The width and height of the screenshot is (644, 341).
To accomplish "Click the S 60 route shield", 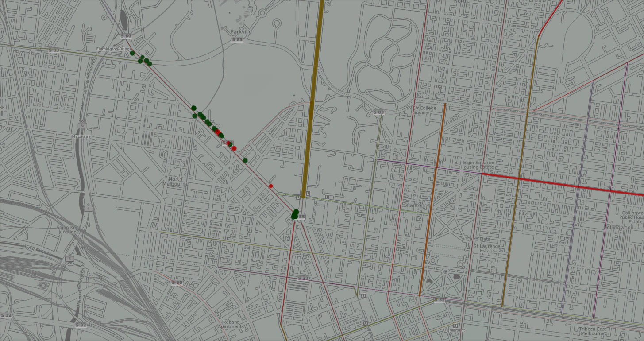I will (126, 36).
